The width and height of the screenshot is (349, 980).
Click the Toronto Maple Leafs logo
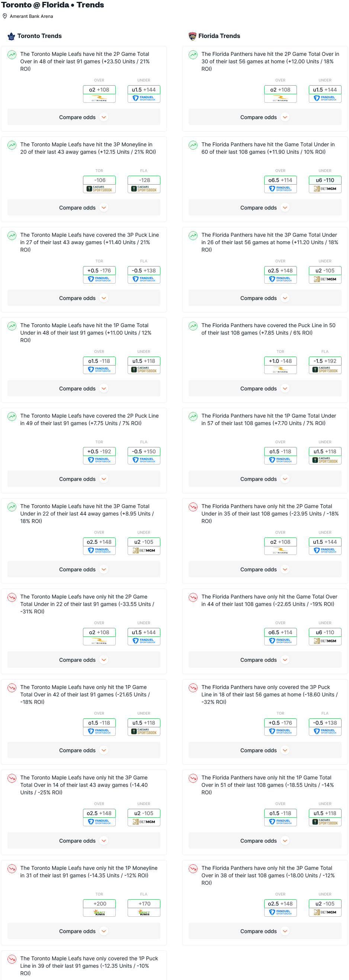[x=12, y=36]
